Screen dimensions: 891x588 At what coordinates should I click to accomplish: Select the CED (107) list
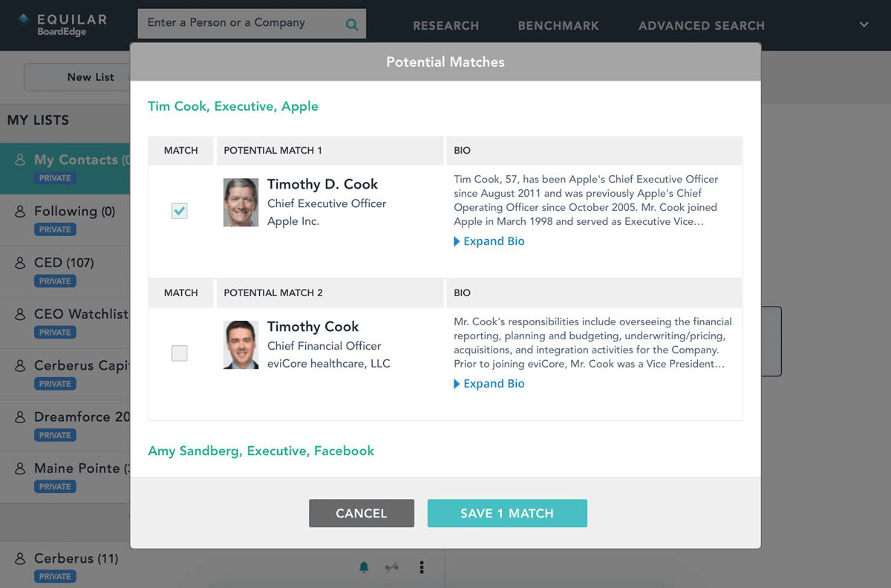click(x=65, y=272)
